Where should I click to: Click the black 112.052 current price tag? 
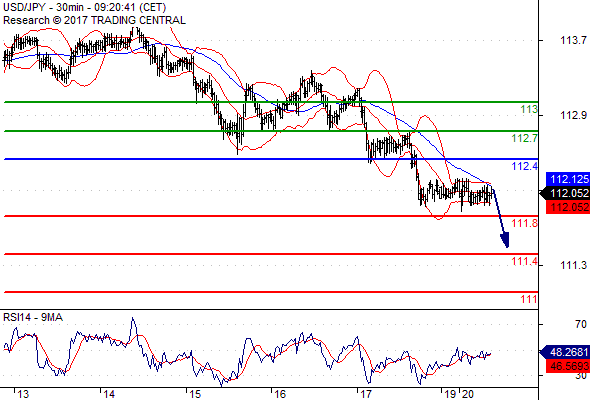pos(565,193)
